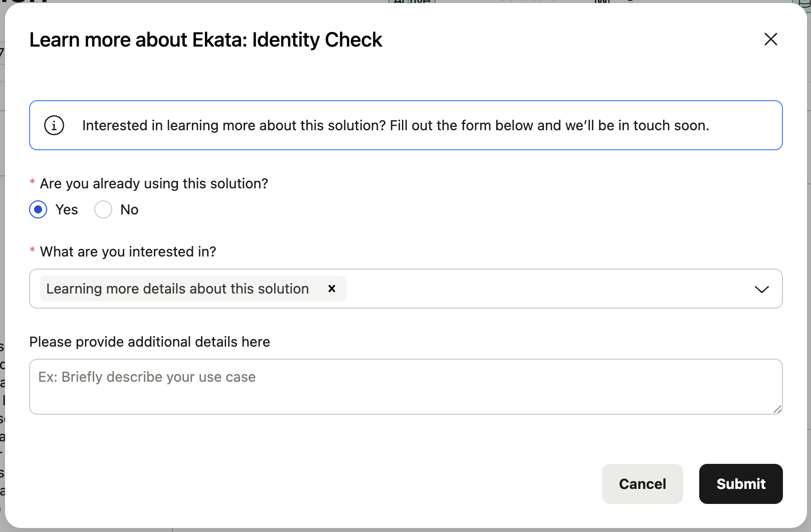Click the blue info banner message text

click(395, 125)
